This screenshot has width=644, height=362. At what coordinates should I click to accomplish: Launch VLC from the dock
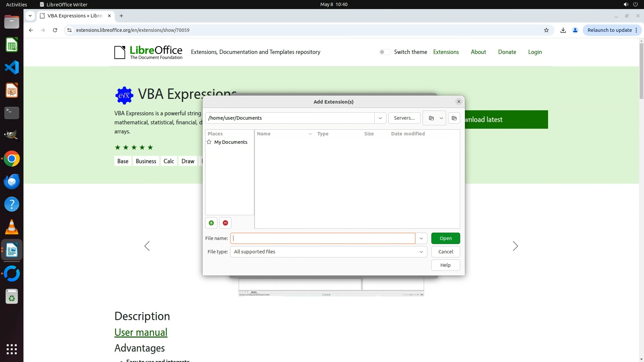point(12,227)
